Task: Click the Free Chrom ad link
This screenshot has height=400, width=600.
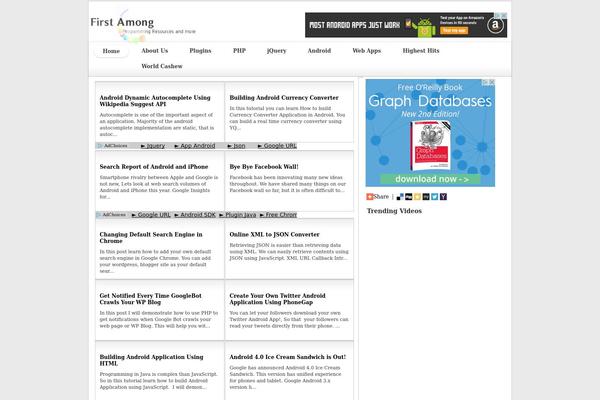Action: (278, 215)
